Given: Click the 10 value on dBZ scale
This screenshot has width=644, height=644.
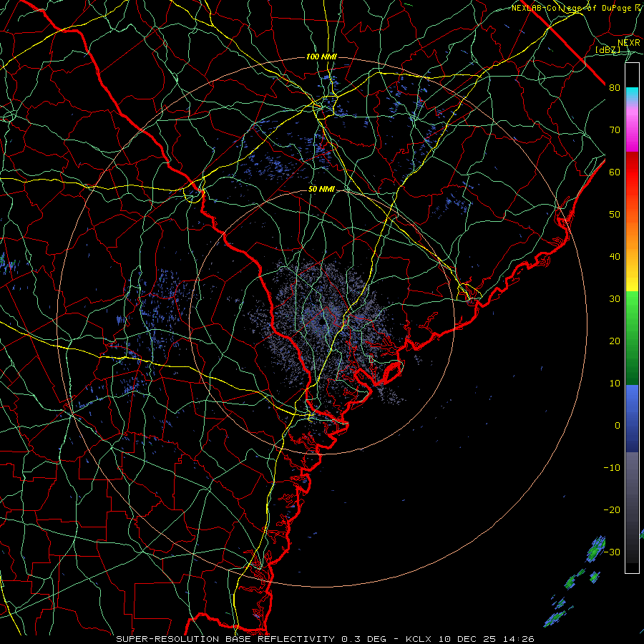Looking at the screenshot, I should tap(615, 384).
